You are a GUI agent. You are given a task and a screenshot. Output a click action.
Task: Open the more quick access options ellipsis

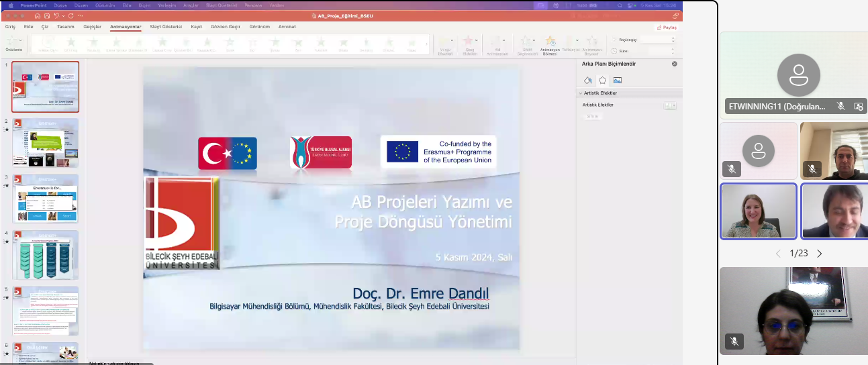[80, 16]
